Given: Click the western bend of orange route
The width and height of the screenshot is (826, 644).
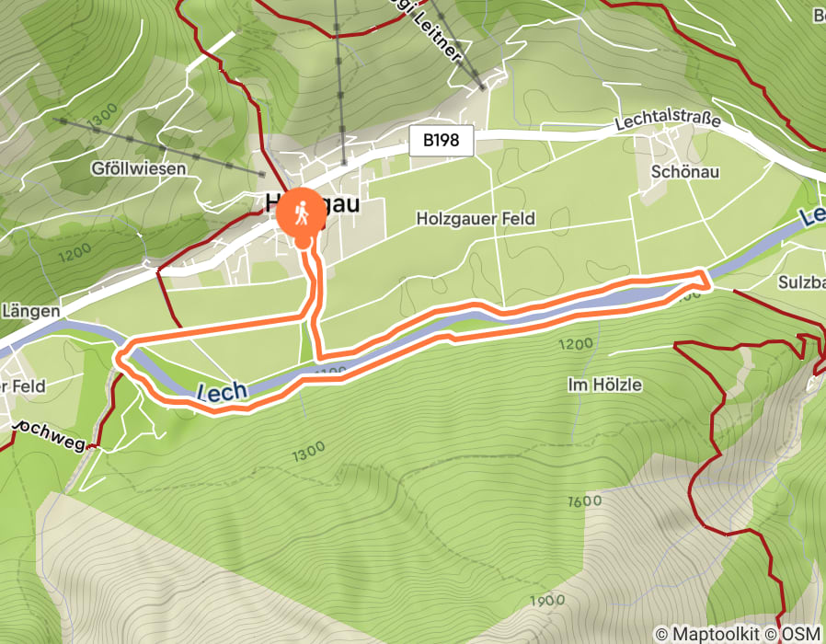Looking at the screenshot, I should (121, 358).
